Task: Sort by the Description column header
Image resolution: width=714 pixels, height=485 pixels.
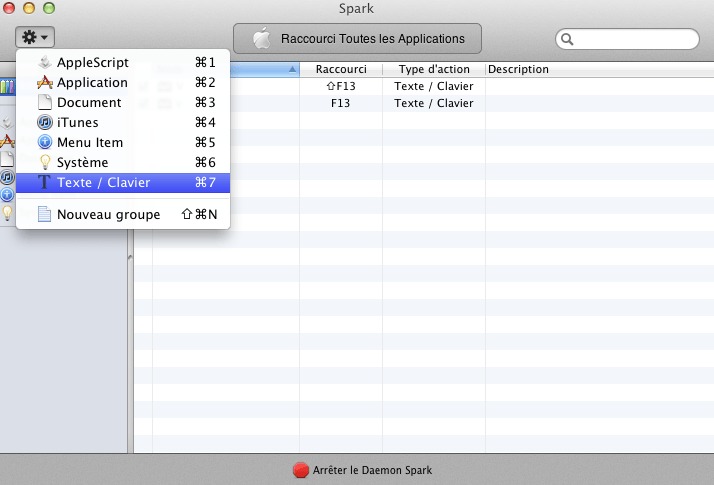Action: [x=600, y=69]
